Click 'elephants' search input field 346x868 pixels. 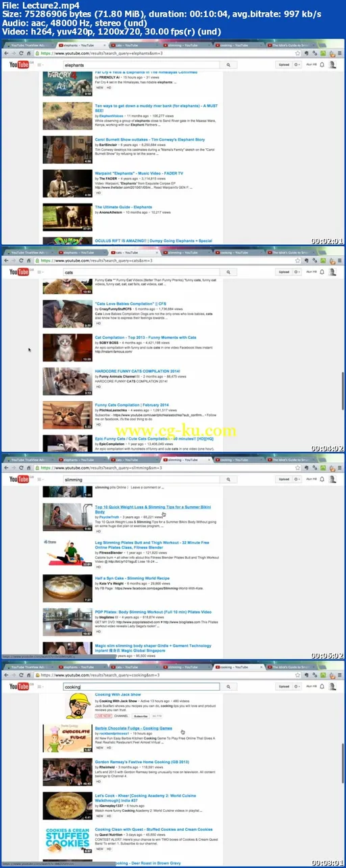tap(141, 65)
